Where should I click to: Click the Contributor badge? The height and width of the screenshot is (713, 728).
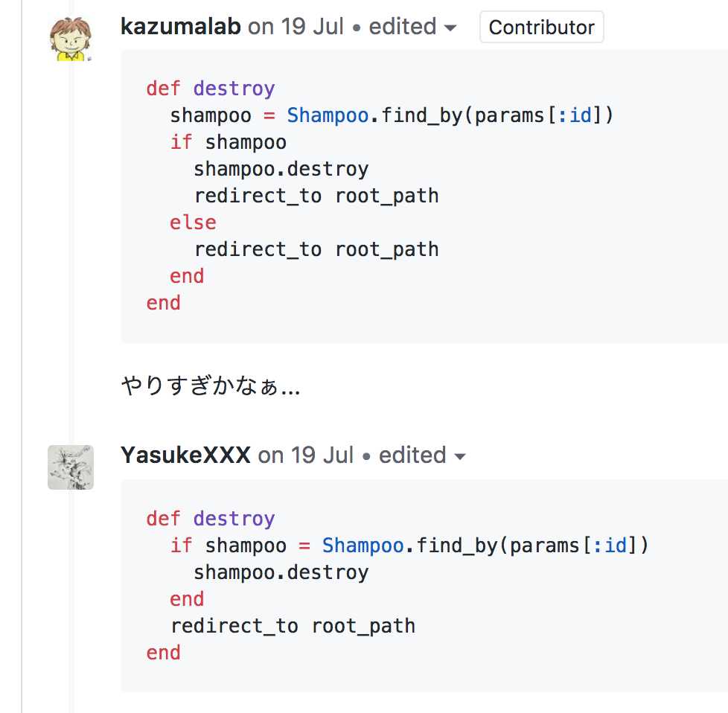(542, 27)
